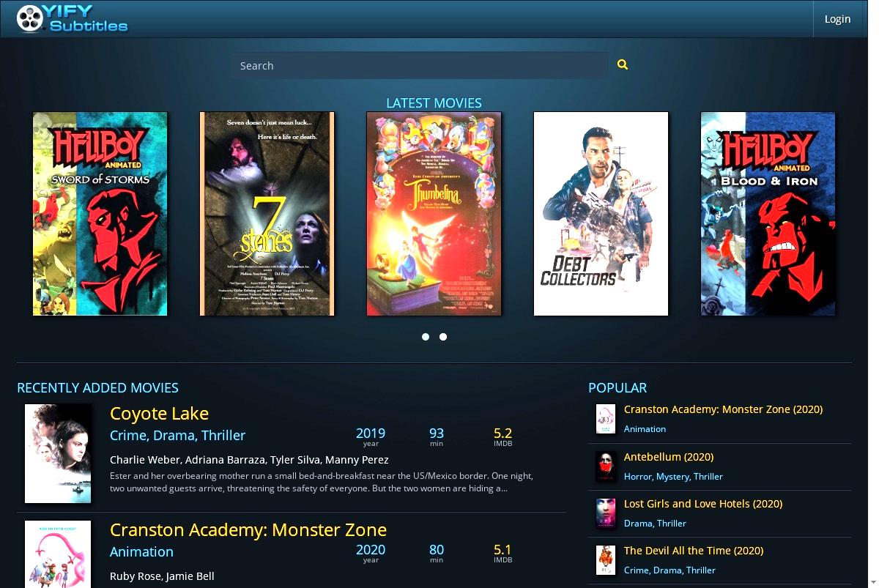Open the Coyote Lake title link
This screenshot has width=879, height=588.
click(x=160, y=414)
